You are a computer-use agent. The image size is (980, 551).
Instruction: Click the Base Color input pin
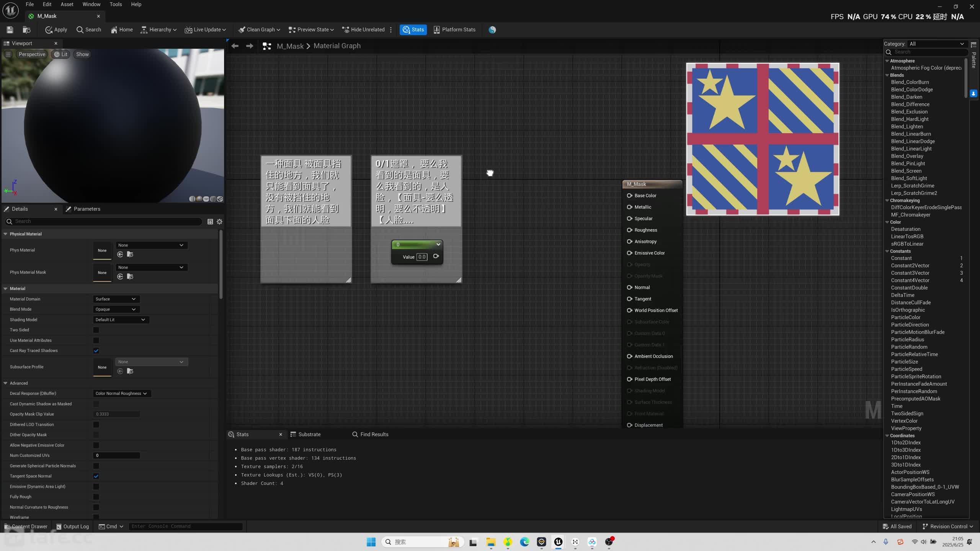(629, 196)
